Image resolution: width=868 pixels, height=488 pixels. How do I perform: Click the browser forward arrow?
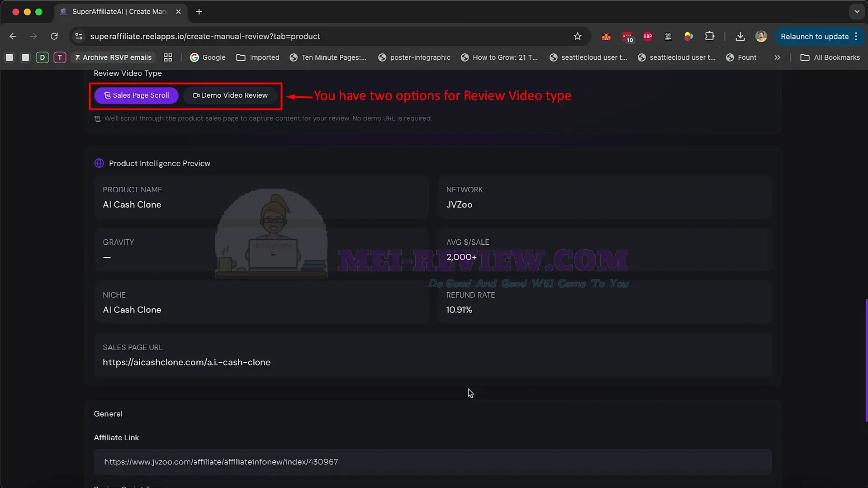[x=33, y=36]
